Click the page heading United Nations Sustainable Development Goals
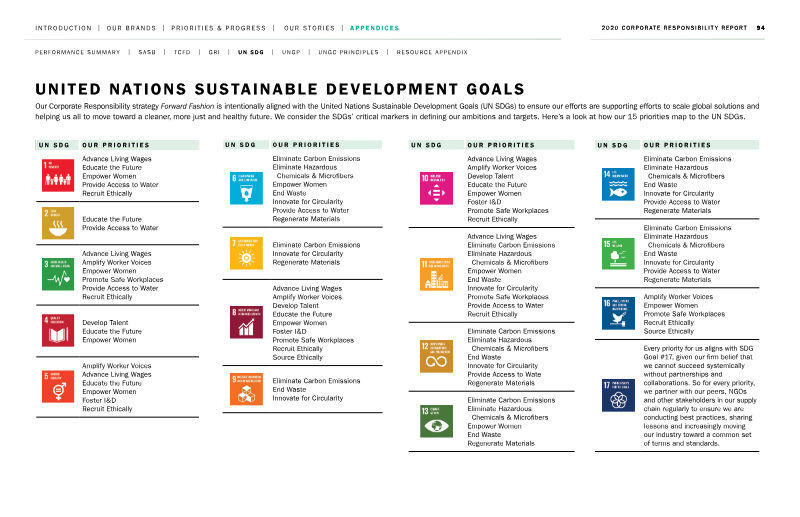This screenshot has width=800, height=517. click(x=280, y=89)
